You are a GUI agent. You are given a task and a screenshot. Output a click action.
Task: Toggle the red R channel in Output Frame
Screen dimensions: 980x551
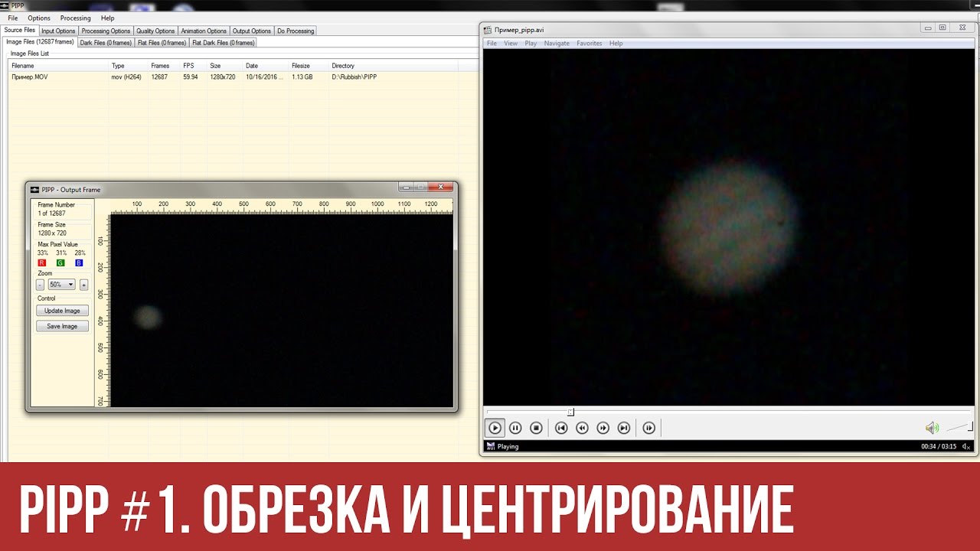pyautogui.click(x=41, y=262)
